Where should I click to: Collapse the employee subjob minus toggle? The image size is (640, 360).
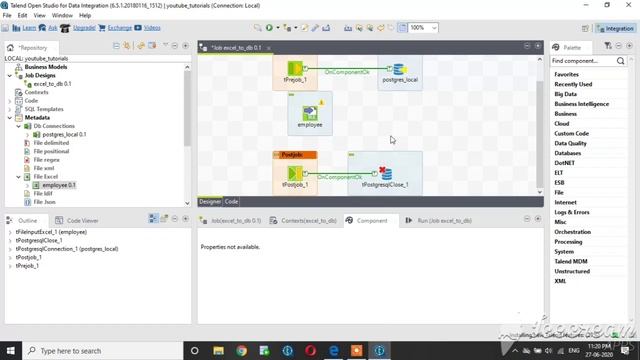[291, 94]
